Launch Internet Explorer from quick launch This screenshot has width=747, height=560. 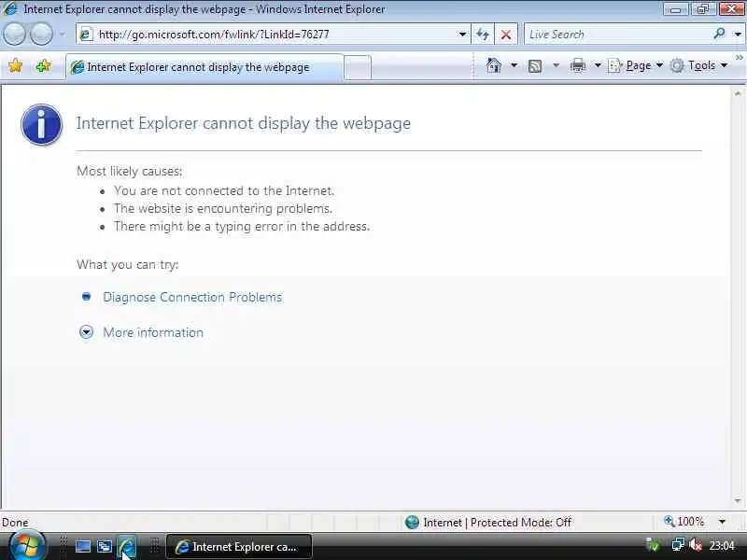tap(127, 547)
